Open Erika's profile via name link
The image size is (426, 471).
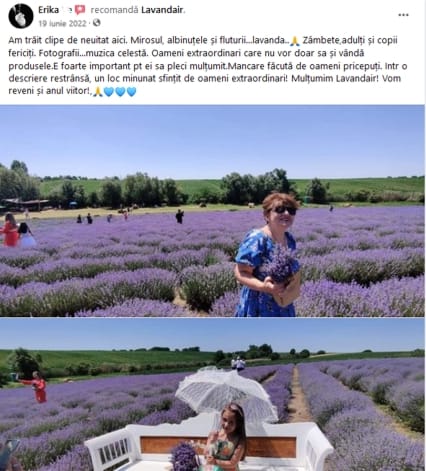pos(49,10)
